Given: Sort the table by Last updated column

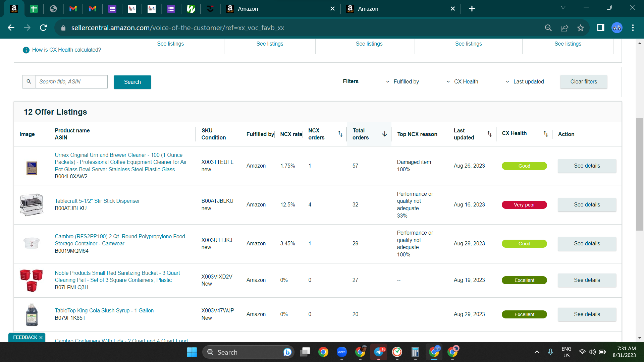Looking at the screenshot, I should tap(490, 134).
